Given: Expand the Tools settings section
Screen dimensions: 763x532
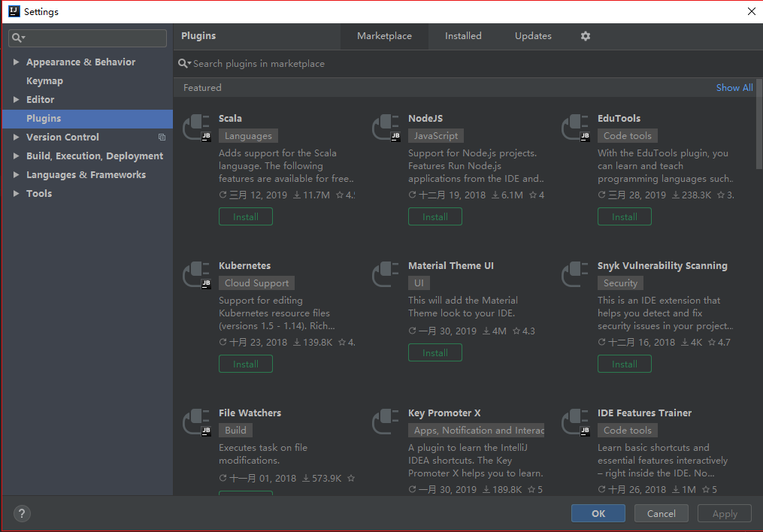Looking at the screenshot, I should 16,194.
